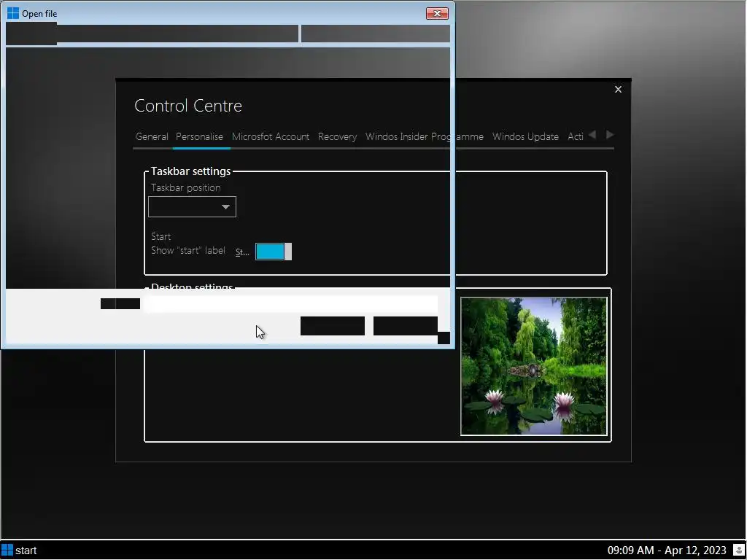Viewport: 747px width, 560px height.
Task: Click the taskbar clock showing 09:09 AM
Action: [667, 551]
